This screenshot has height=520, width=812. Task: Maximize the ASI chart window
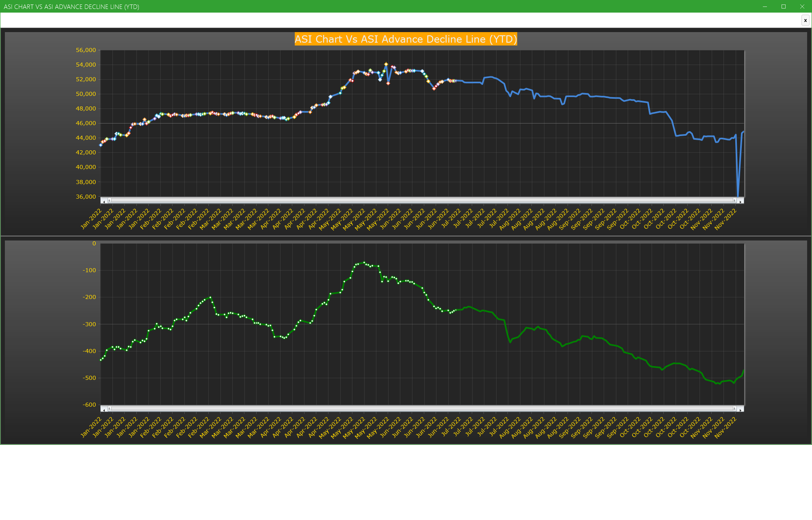(784, 6)
